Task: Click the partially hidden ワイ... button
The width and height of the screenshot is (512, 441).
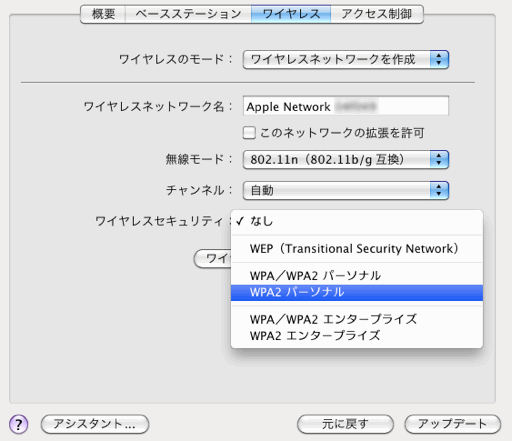Action: (212, 258)
